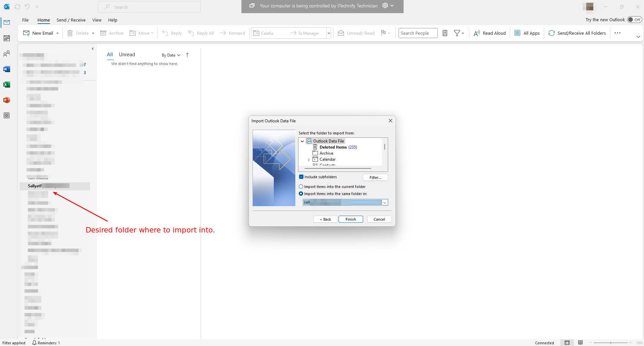Switch to Normal view in status bar
This screenshot has width=644, height=346.
click(567, 343)
